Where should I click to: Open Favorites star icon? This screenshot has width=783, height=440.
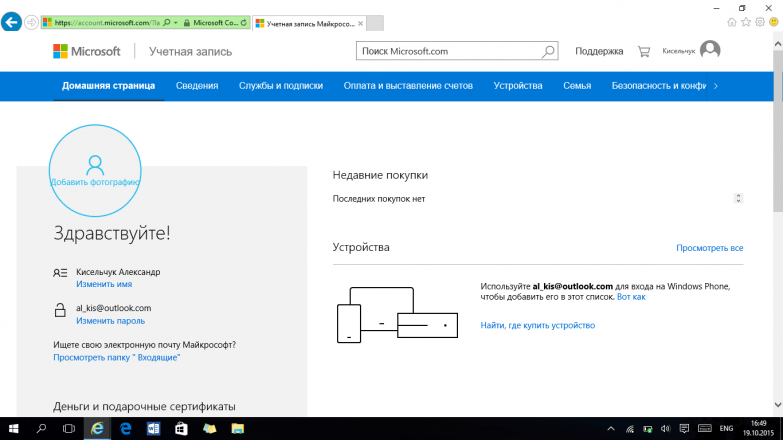tap(746, 22)
